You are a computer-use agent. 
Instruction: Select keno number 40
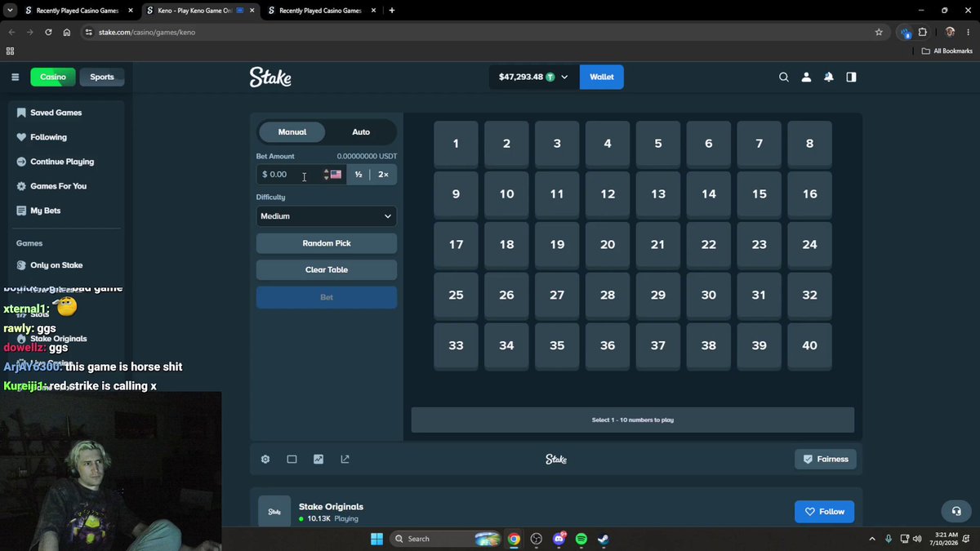809,346
